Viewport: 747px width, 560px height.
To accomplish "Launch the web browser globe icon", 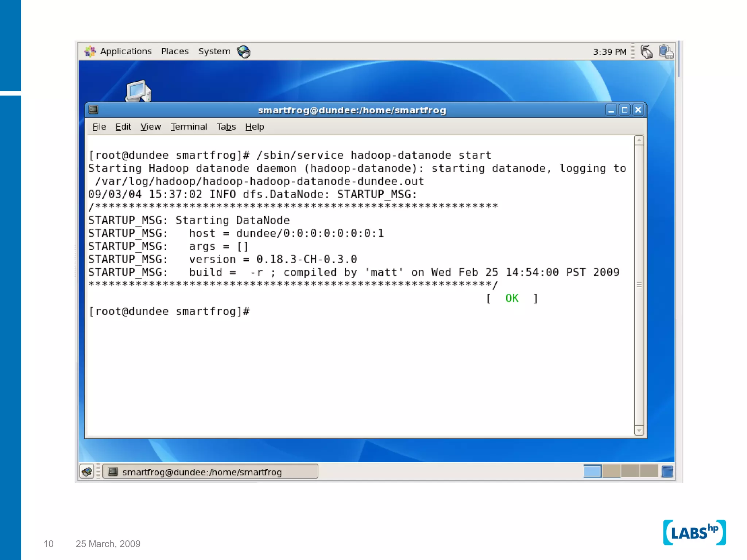I will click(244, 52).
